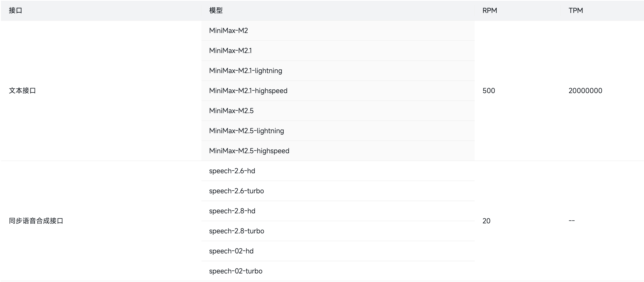Click the MiniMax-M2.5 model cell
Screen dimensions: 644x282
(338, 111)
